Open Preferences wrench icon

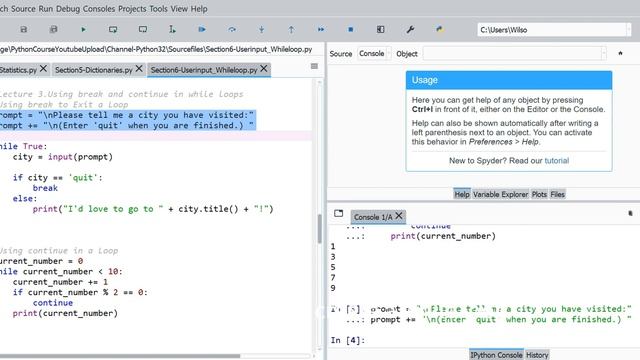click(x=410, y=29)
